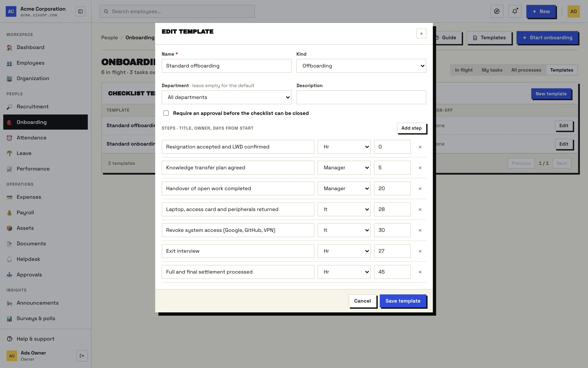Click the 'Start onboarding' button

tap(547, 38)
